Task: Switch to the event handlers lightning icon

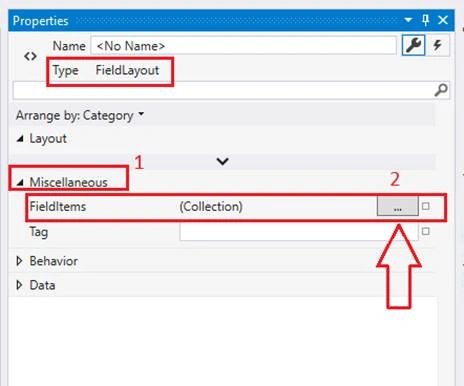Action: coord(437,45)
